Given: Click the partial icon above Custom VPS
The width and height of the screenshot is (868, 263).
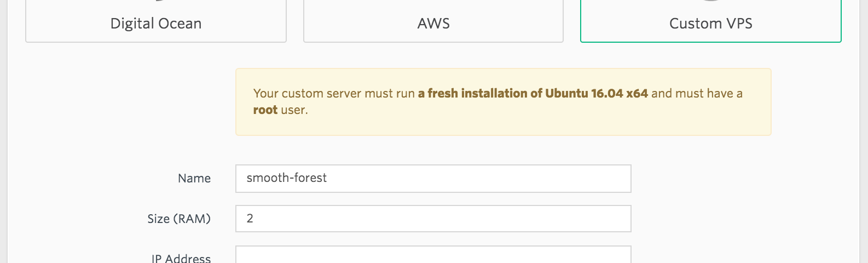Looking at the screenshot, I should pyautogui.click(x=711, y=1).
